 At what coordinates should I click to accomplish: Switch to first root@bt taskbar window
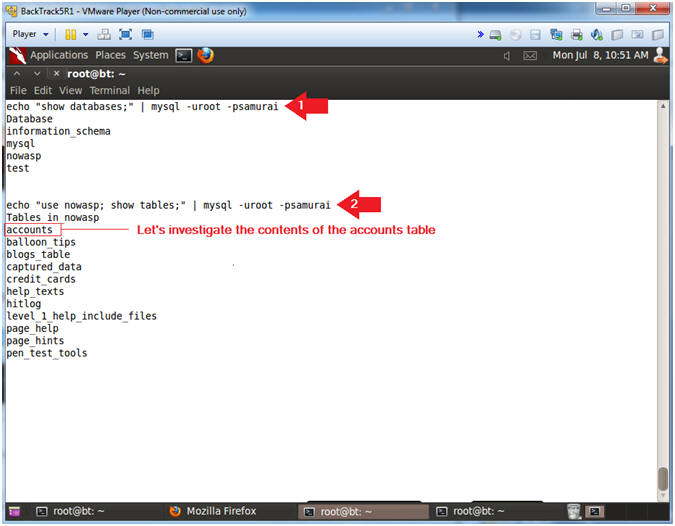pos(70,511)
